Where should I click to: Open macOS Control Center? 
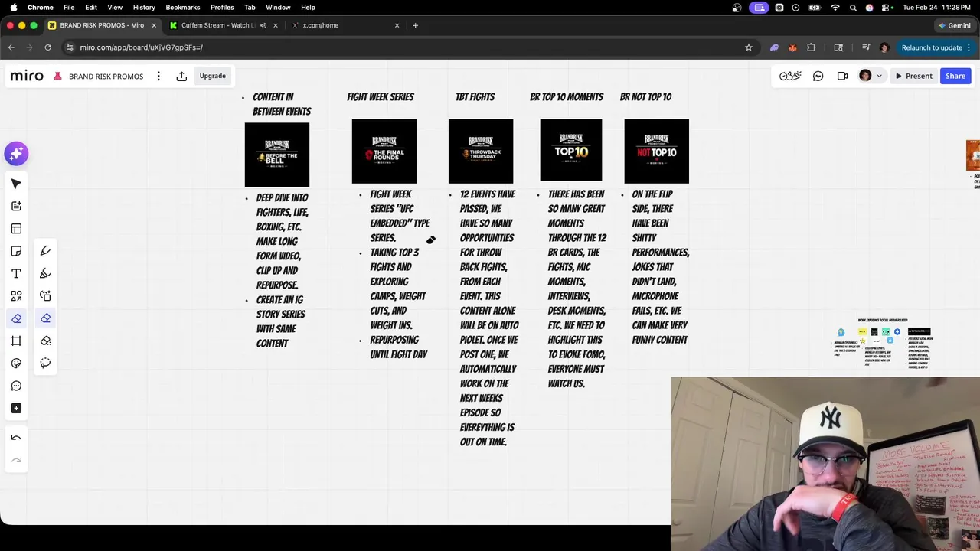tap(885, 7)
